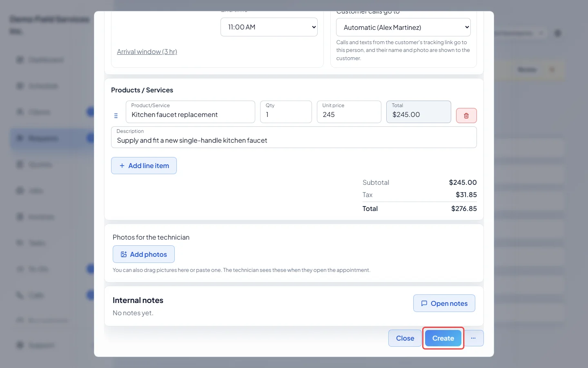The image size is (588, 368).
Task: Click the line Total $245.00 field
Action: [419, 112]
